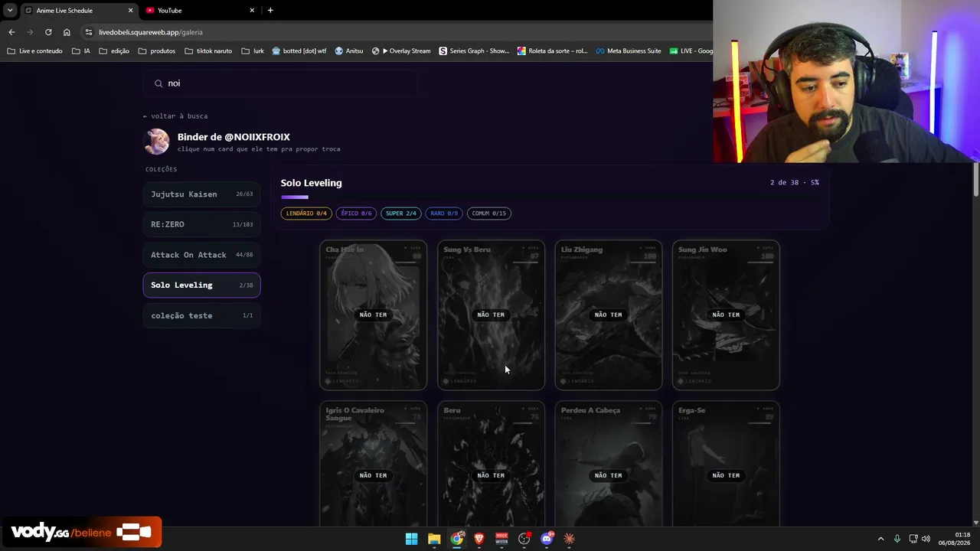Open the volume control in system tray

coord(926,539)
